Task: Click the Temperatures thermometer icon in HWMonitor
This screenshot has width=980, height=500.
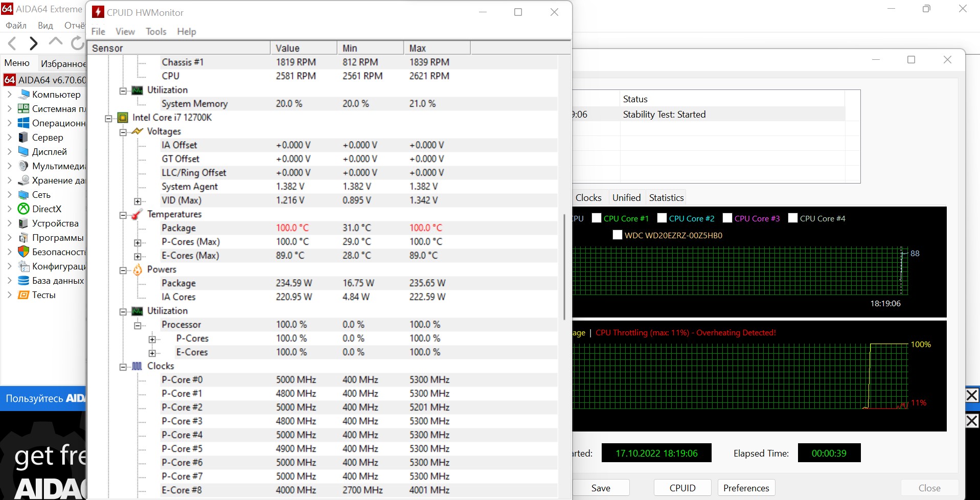Action: [137, 214]
